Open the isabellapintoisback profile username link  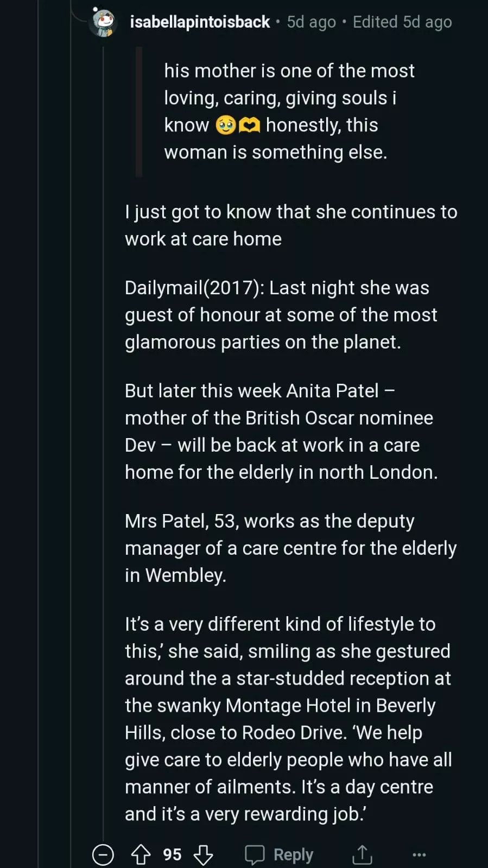(x=200, y=22)
